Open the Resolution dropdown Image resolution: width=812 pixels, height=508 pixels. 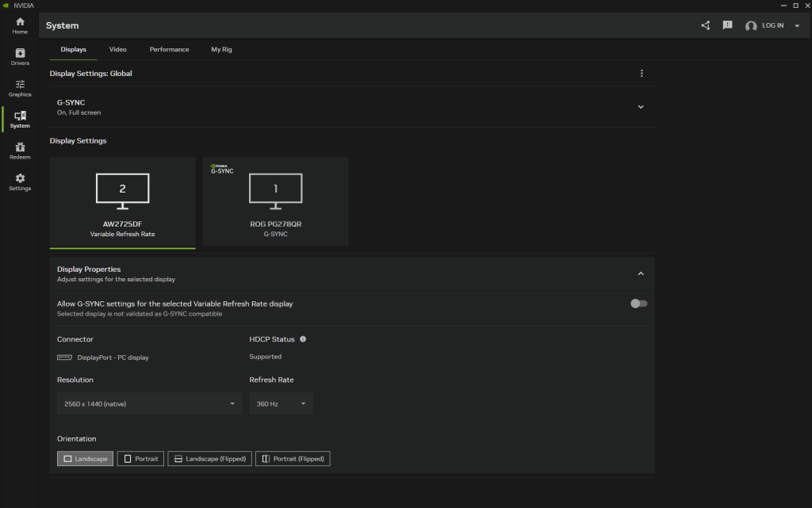(149, 403)
